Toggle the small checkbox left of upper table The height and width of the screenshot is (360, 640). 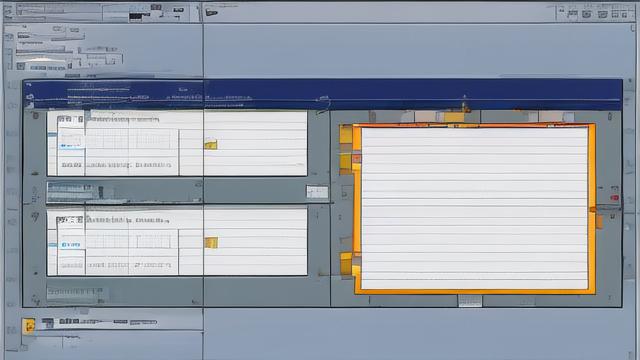pyautogui.click(x=36, y=116)
